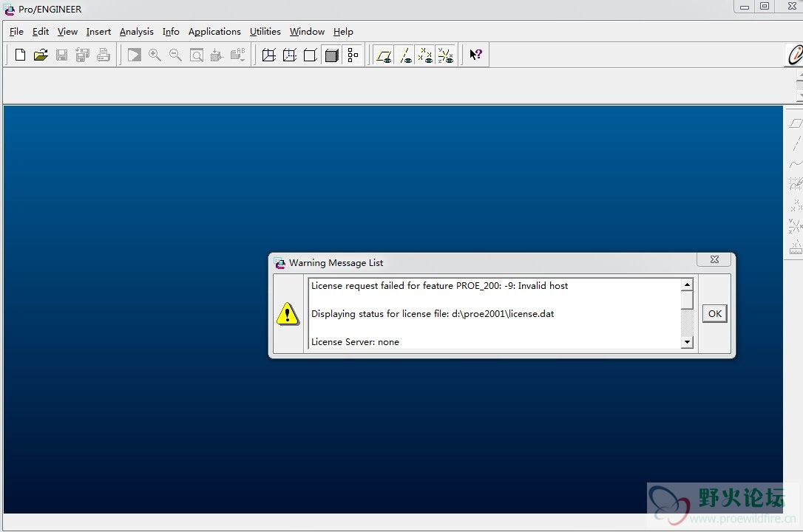Open the saved view list icon
This screenshot has width=803, height=532.
[x=238, y=55]
